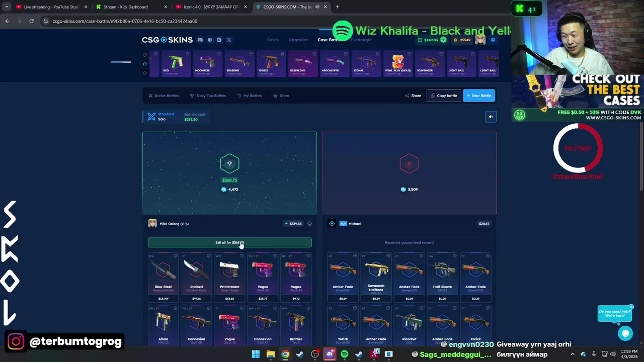Viewport: 644px width, 362px height.
Task: Open the 11:59 PM taskbar clock
Action: tap(628, 354)
